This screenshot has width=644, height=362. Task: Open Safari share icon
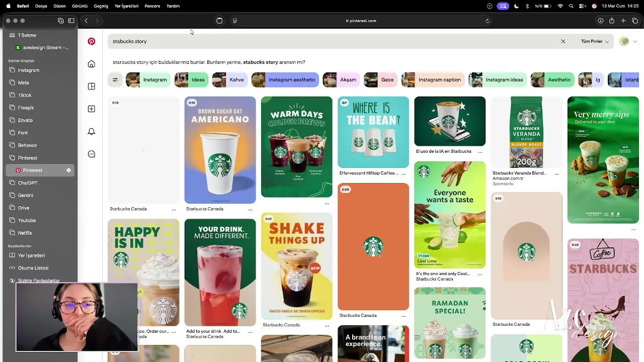click(x=612, y=21)
